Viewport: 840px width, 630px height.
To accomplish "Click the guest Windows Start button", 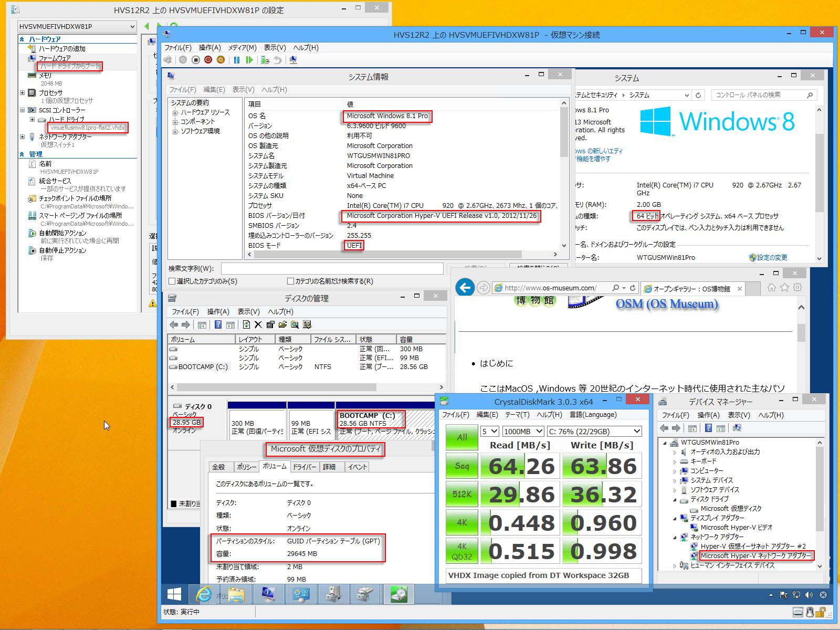I will tap(174, 594).
